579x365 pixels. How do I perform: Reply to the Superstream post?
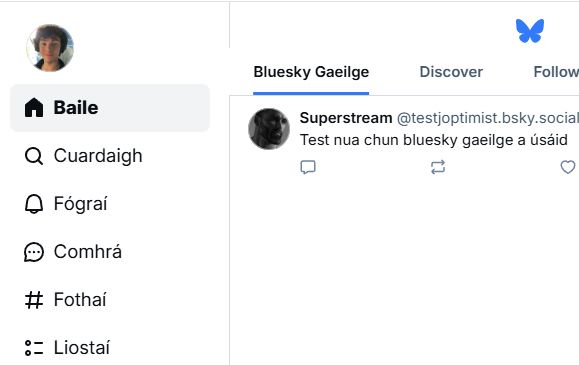[x=308, y=167]
